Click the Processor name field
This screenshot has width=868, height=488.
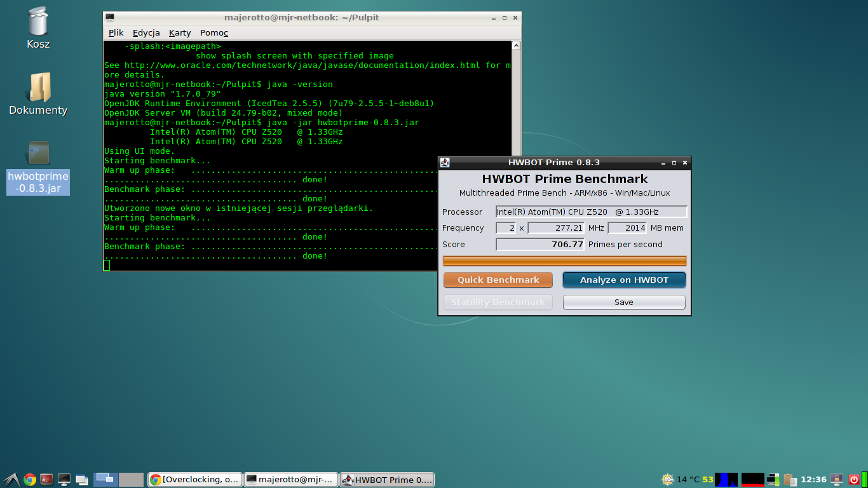[x=592, y=212]
